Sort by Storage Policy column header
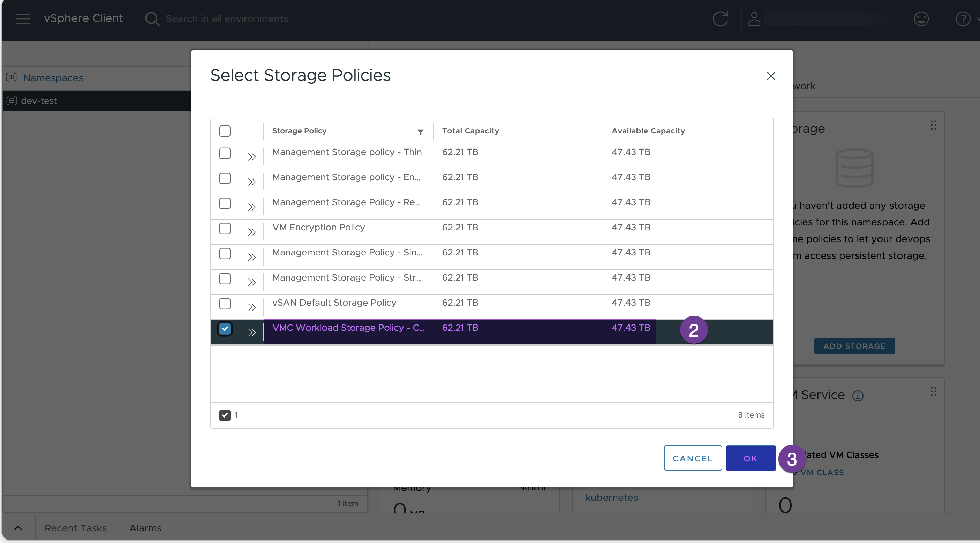The height and width of the screenshot is (543, 980). [299, 131]
